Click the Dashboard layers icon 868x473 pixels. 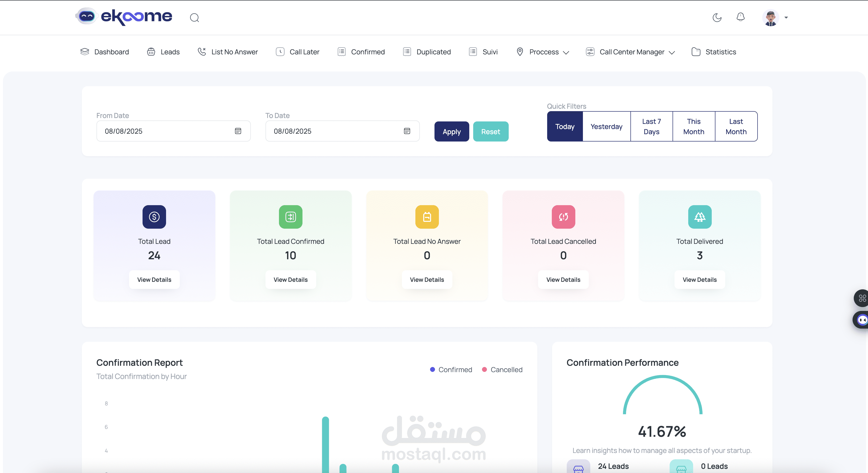point(84,52)
